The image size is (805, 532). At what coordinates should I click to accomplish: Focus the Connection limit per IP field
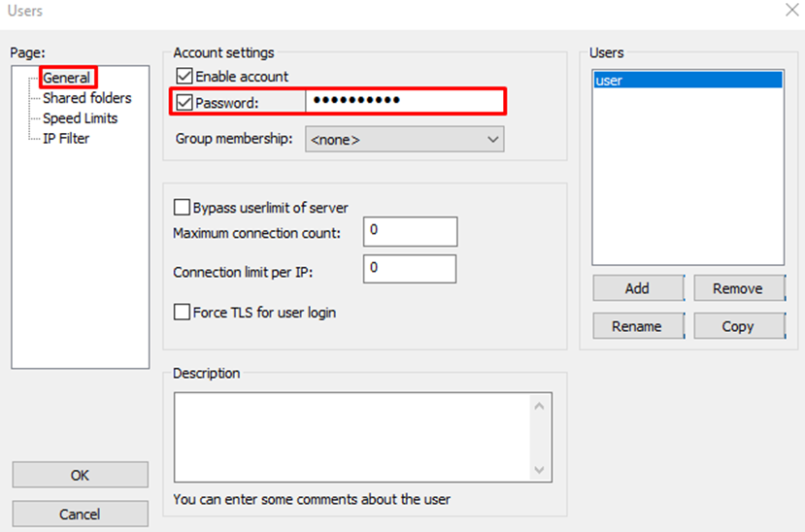click(x=409, y=269)
